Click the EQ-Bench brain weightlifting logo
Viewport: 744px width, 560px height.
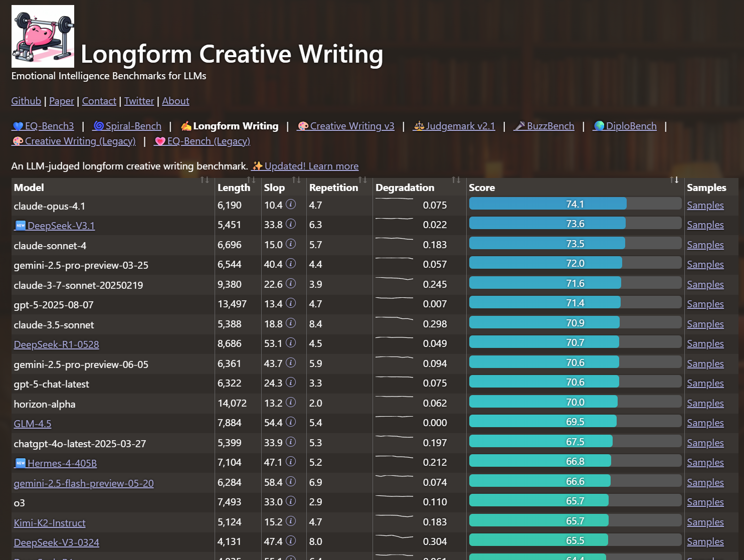43,36
